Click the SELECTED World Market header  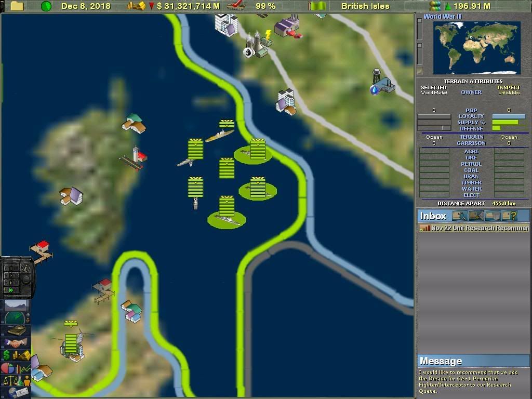(434, 90)
